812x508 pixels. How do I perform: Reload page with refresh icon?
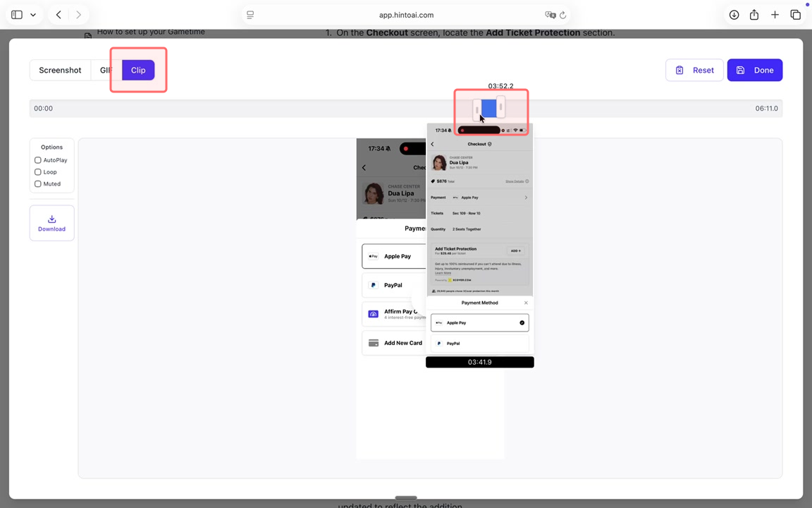(x=563, y=15)
